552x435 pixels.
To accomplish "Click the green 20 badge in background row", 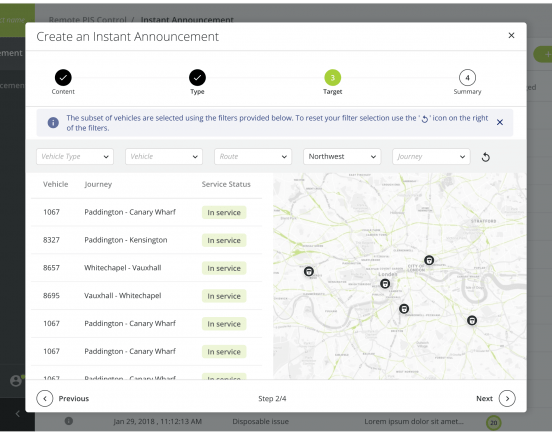I will coord(494,423).
